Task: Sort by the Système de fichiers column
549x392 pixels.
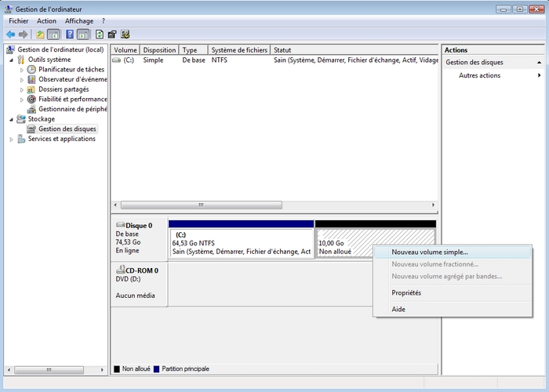Action: [239, 50]
